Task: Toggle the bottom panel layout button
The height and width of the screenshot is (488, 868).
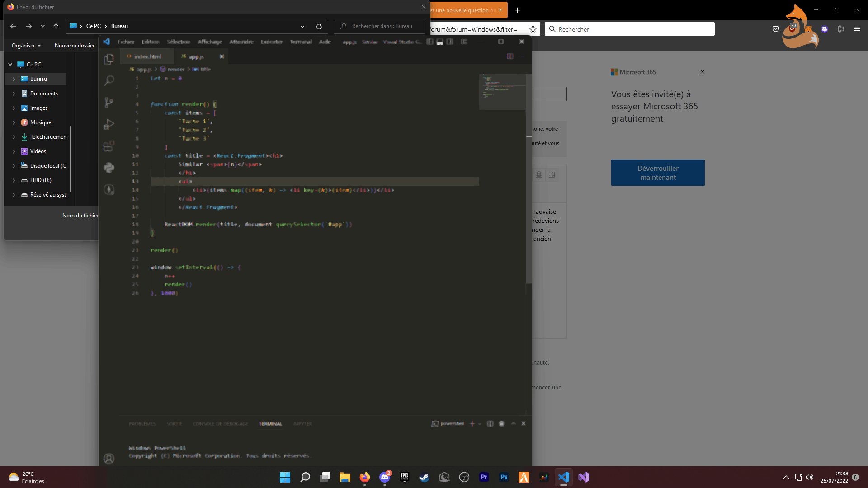Action: pos(439,42)
